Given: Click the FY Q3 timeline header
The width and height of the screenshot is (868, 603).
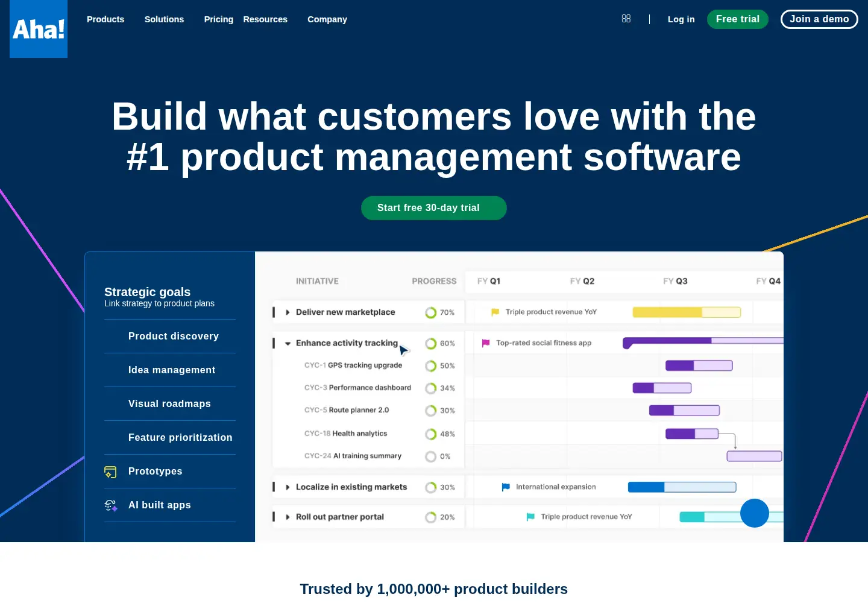Looking at the screenshot, I should 675,281.
